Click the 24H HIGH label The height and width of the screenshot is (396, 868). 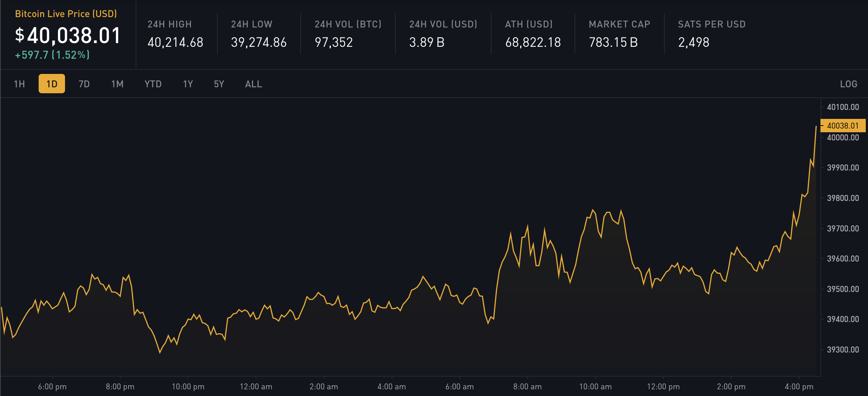(169, 24)
